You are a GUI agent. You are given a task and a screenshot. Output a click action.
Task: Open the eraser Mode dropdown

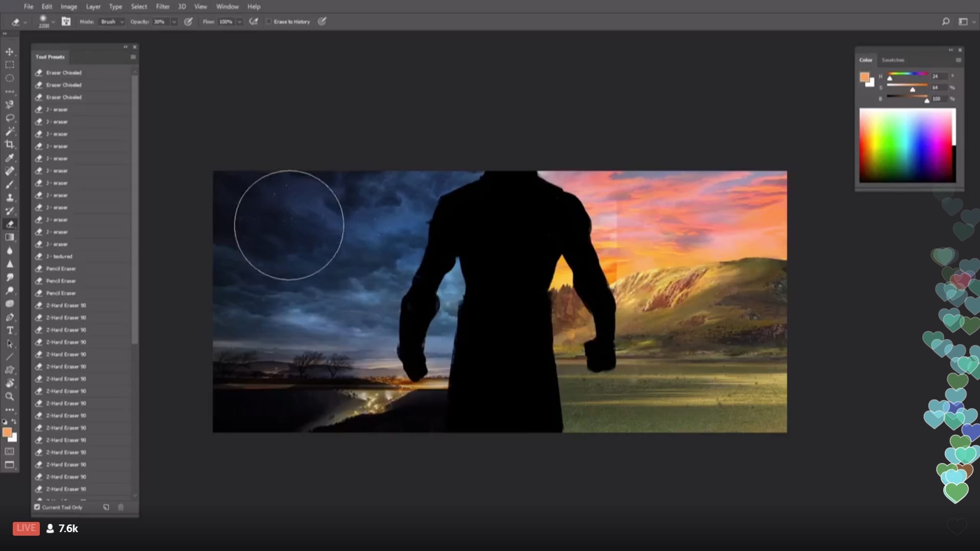[x=112, y=21]
